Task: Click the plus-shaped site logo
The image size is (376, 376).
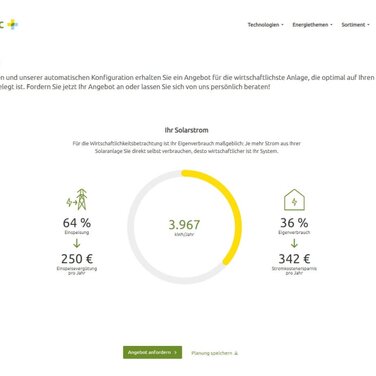Action: (x=13, y=24)
